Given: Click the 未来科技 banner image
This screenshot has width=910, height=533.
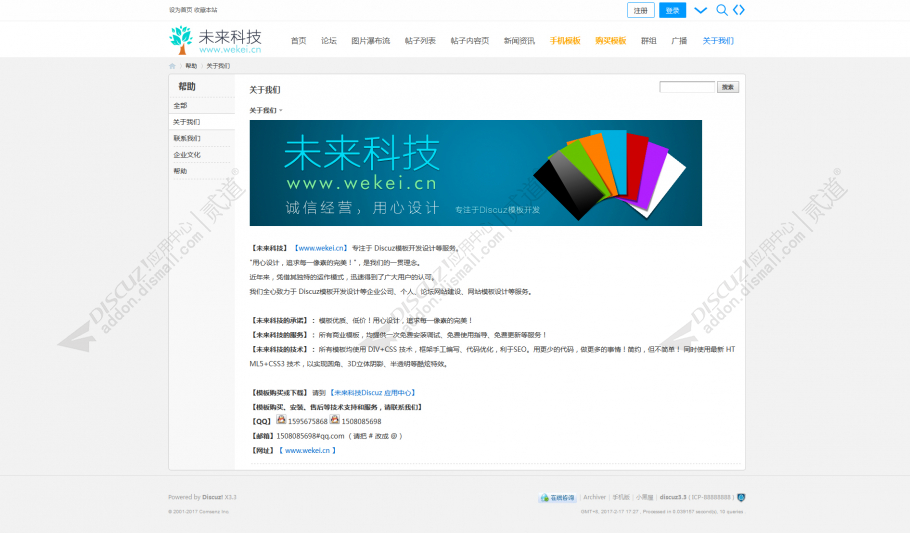Looking at the screenshot, I should coord(475,173).
